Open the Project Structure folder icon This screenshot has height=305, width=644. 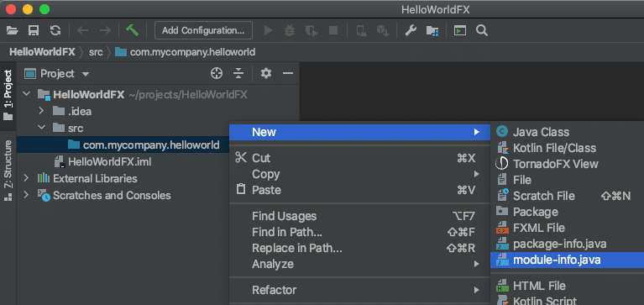point(432,31)
